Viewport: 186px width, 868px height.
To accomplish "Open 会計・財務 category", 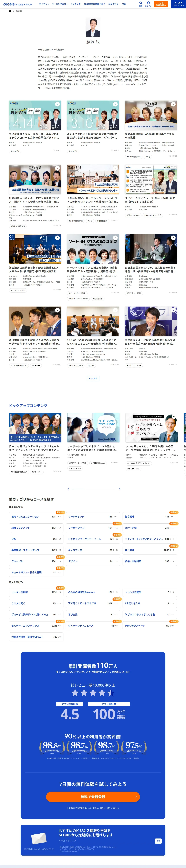I will pyautogui.click(x=150, y=528).
